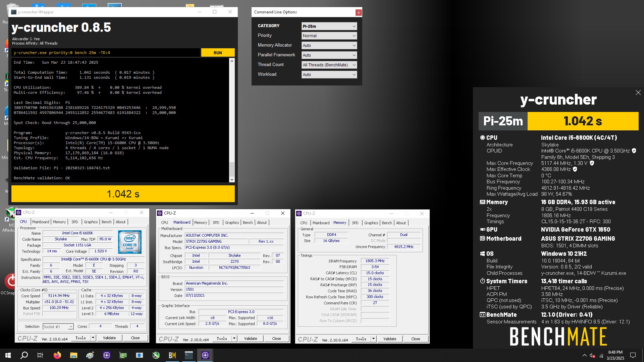Click the Intel Core i5 inside logo in CPU-Z

(x=130, y=242)
